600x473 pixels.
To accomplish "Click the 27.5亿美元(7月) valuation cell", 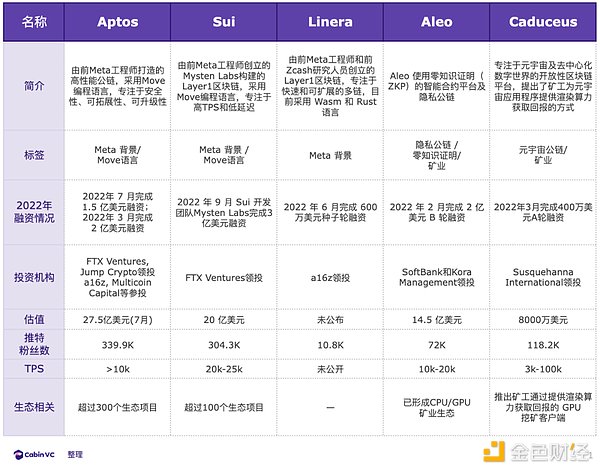I will pyautogui.click(x=117, y=320).
